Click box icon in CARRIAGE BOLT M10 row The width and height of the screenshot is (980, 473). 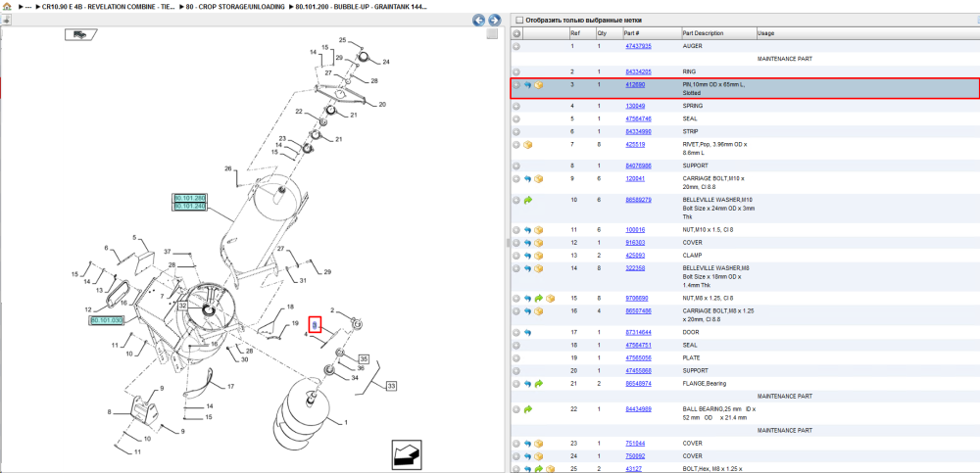(x=538, y=178)
